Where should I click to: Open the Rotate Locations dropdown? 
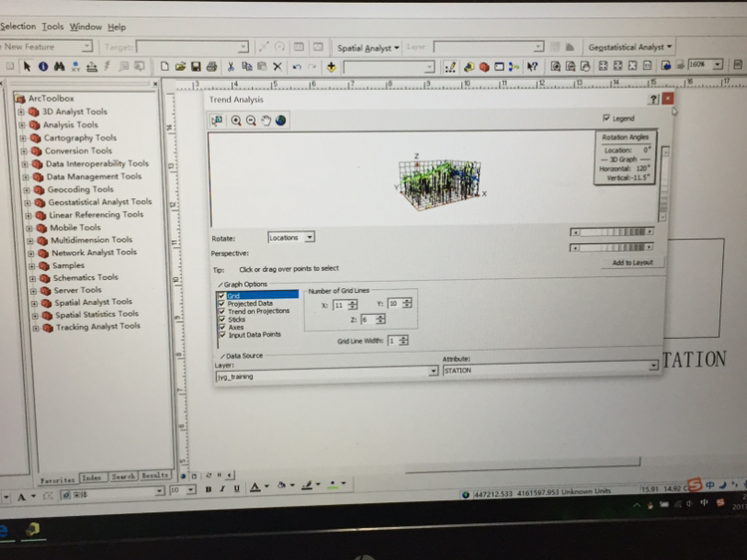tap(309, 237)
